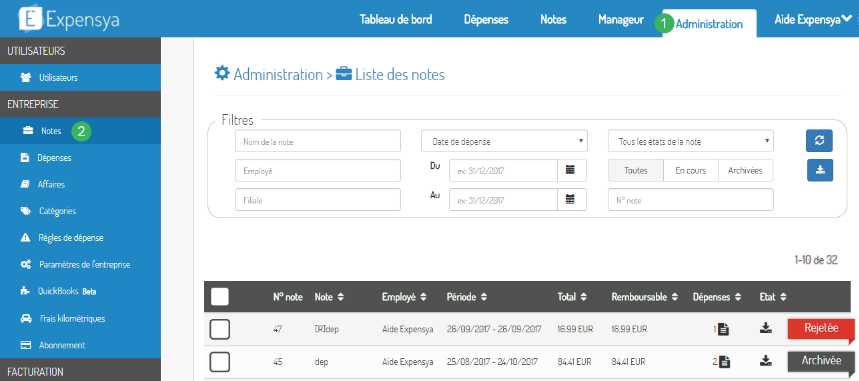
Task: Click the Frais kilométriques car icon
Action: pos(25,319)
